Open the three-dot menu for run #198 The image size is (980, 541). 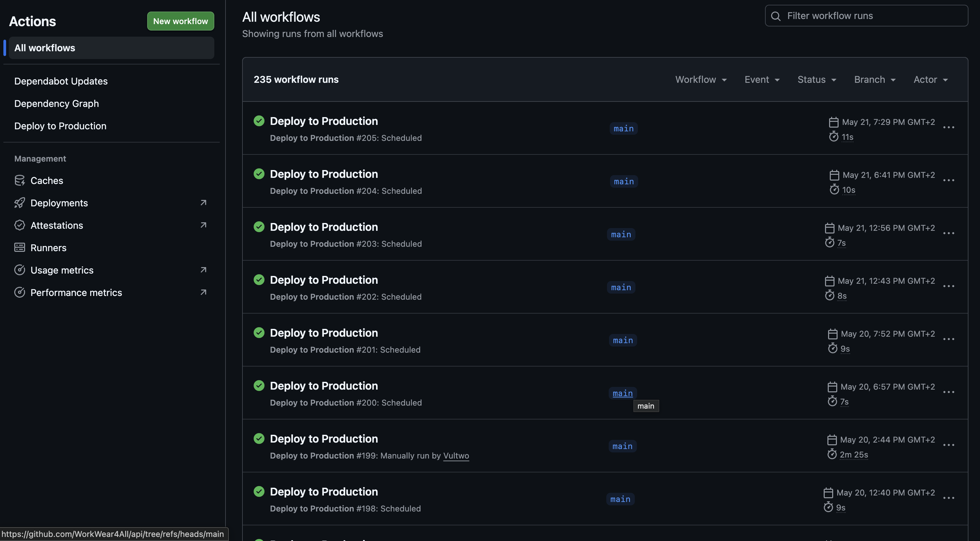coord(949,498)
